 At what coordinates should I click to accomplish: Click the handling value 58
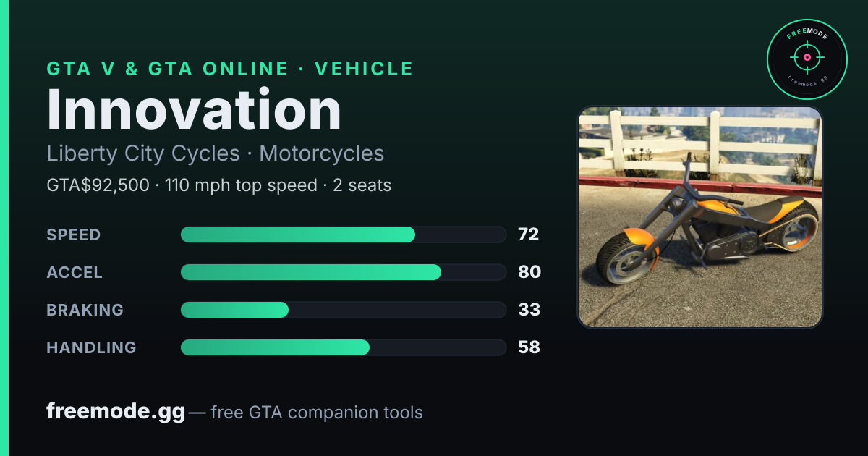pos(529,347)
